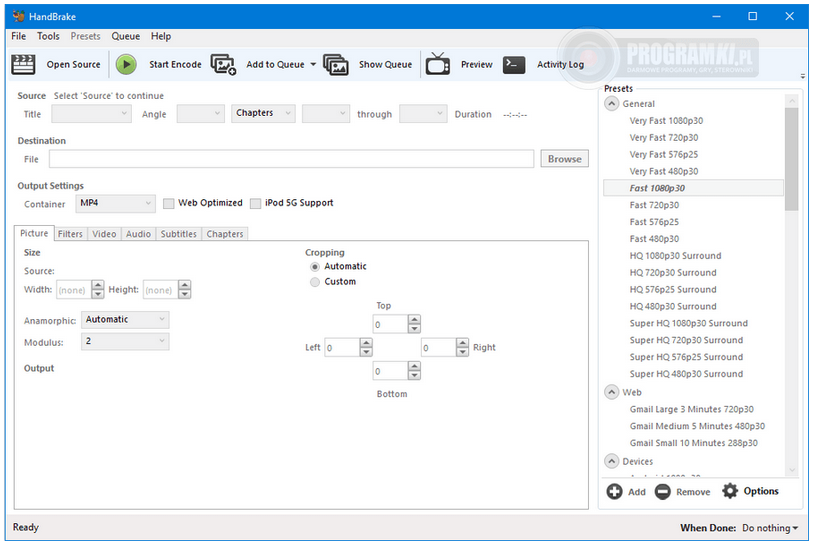This screenshot has width=814, height=546.
Task: Select the HQ 1080p30 Surround preset
Action: (675, 256)
